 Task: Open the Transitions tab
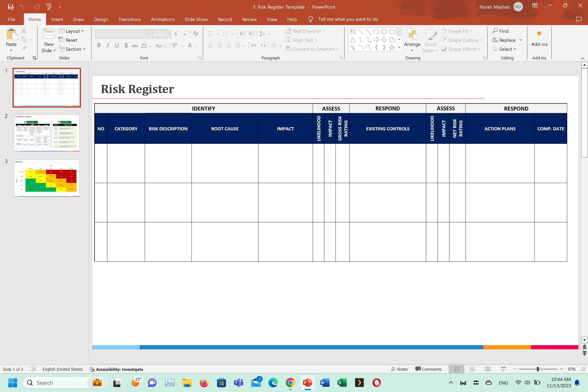(x=130, y=19)
